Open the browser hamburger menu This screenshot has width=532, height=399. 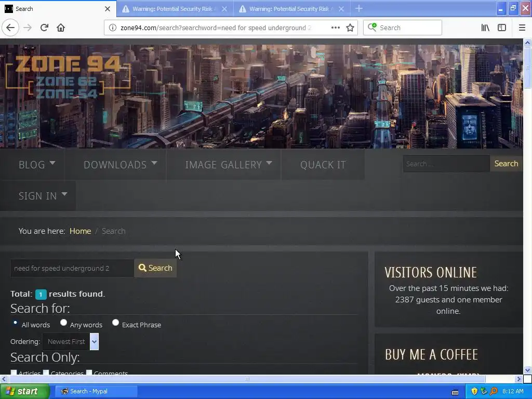click(x=522, y=28)
